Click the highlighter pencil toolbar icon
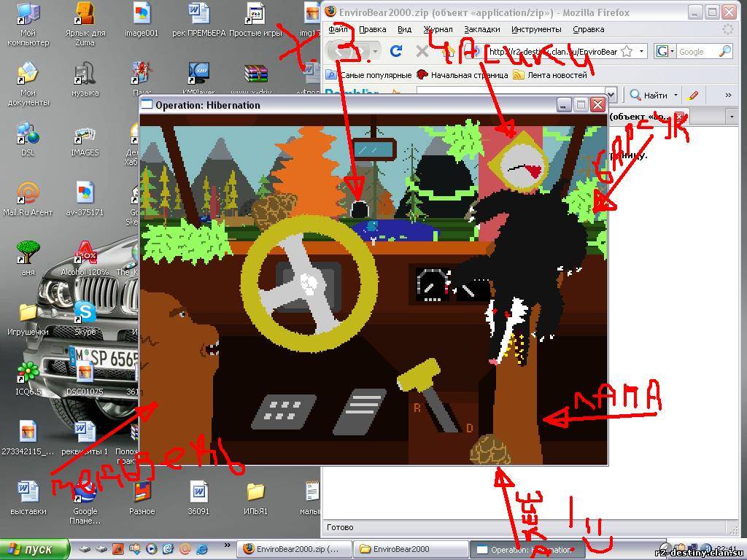This screenshot has width=747, height=560. pos(693,96)
